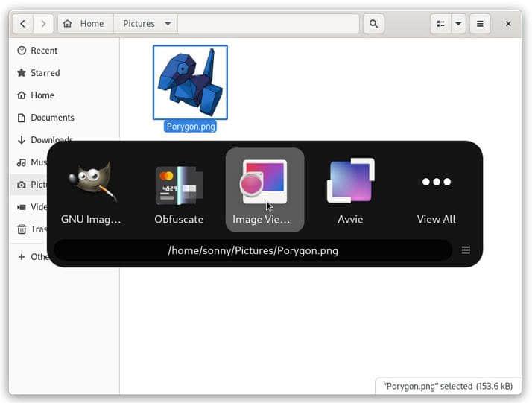Go forward with the right arrow button

pyautogui.click(x=43, y=24)
